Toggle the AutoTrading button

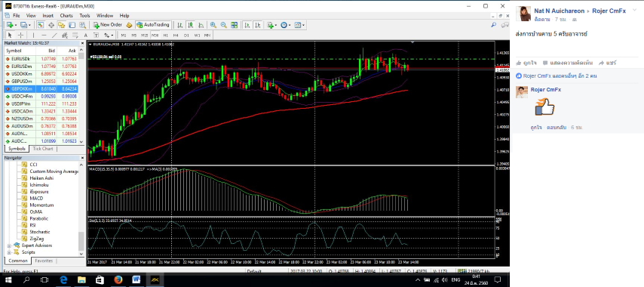coord(153,25)
